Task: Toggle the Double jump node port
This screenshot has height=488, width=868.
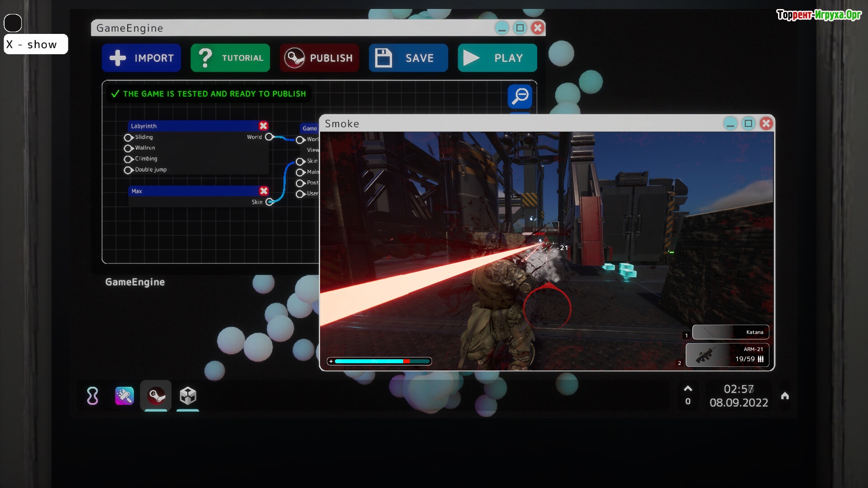Action: [x=128, y=170]
